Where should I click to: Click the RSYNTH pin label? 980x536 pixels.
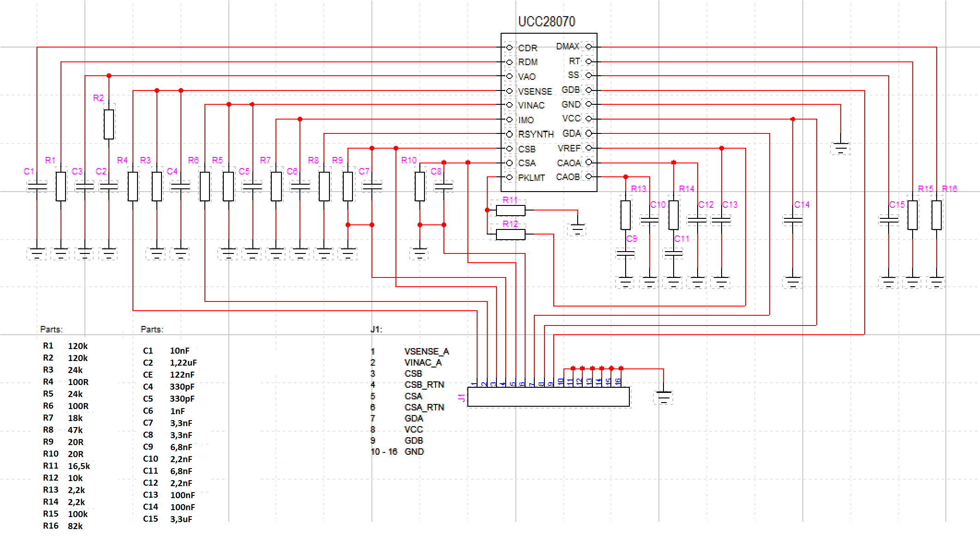(536, 134)
